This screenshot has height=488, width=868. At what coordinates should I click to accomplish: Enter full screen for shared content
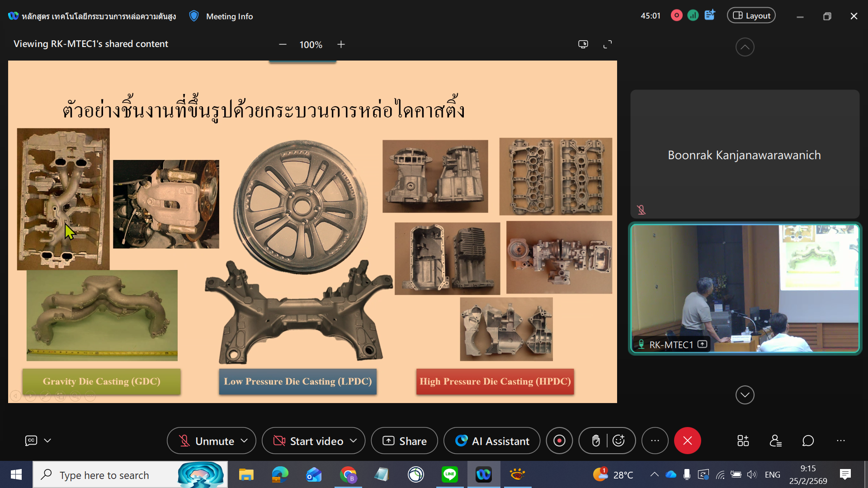[x=608, y=44]
